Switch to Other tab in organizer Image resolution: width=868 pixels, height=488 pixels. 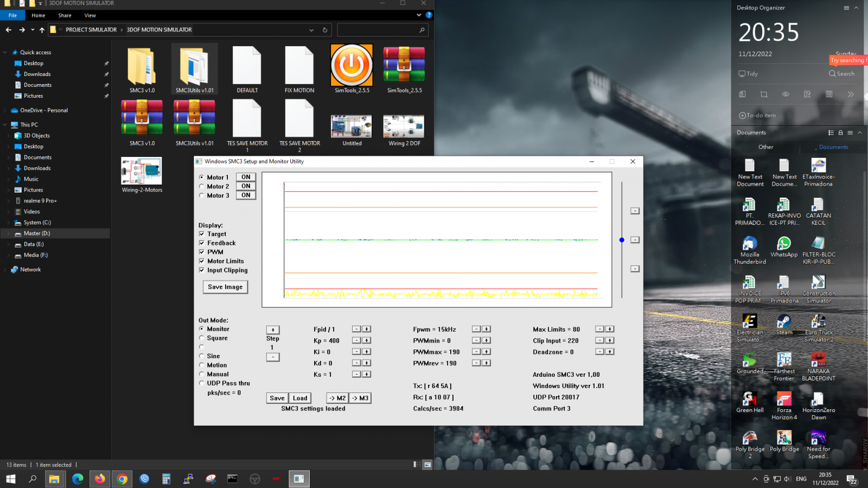click(x=765, y=147)
